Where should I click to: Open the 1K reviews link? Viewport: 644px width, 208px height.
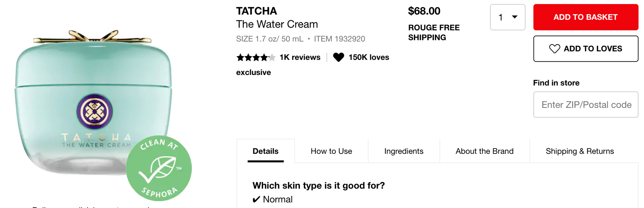(x=300, y=57)
